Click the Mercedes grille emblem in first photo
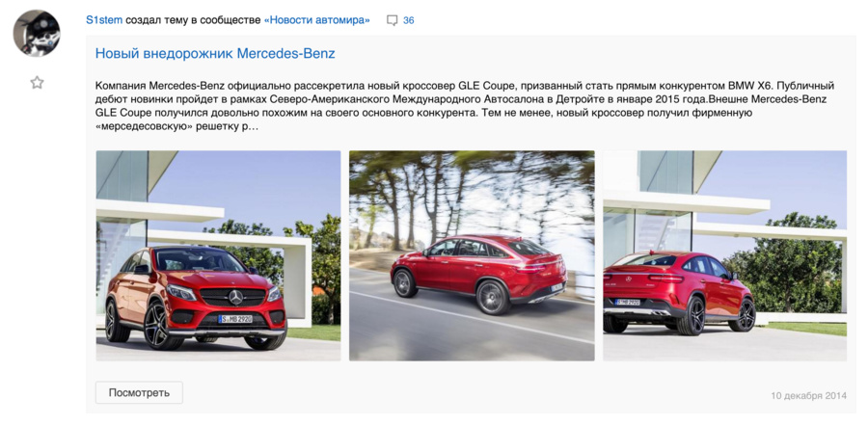This screenshot has width=868, height=425. pyautogui.click(x=236, y=297)
